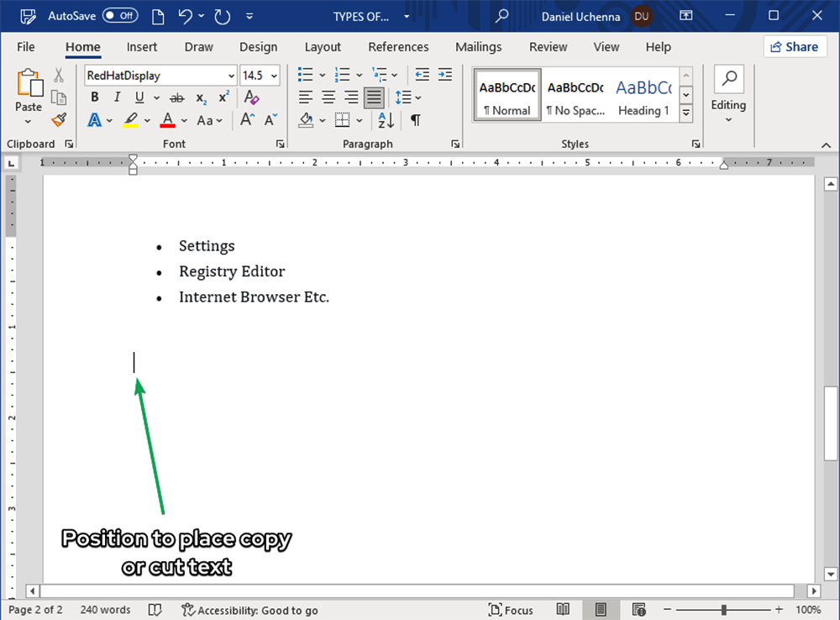Click the Format Painter brush icon
The width and height of the screenshot is (840, 620).
click(58, 120)
